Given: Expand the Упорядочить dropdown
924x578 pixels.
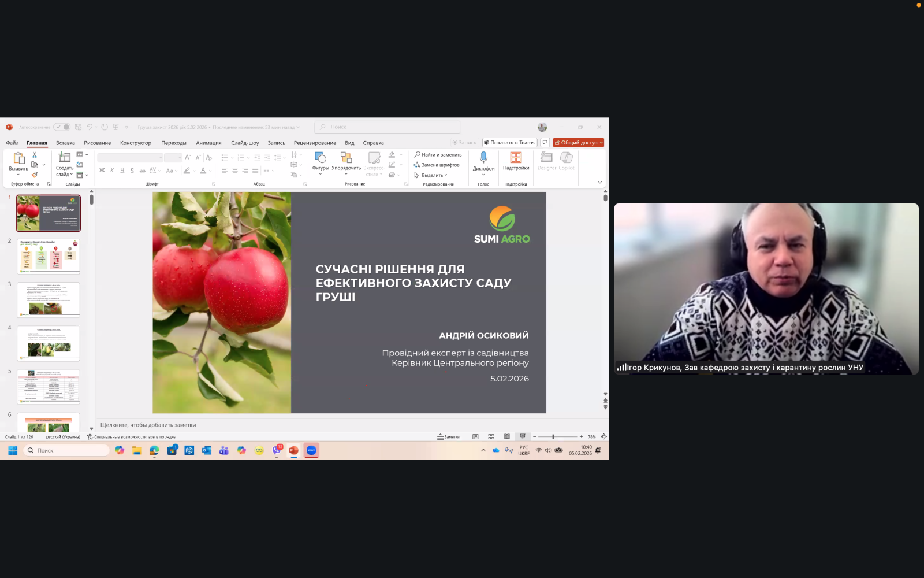Looking at the screenshot, I should pyautogui.click(x=346, y=174).
